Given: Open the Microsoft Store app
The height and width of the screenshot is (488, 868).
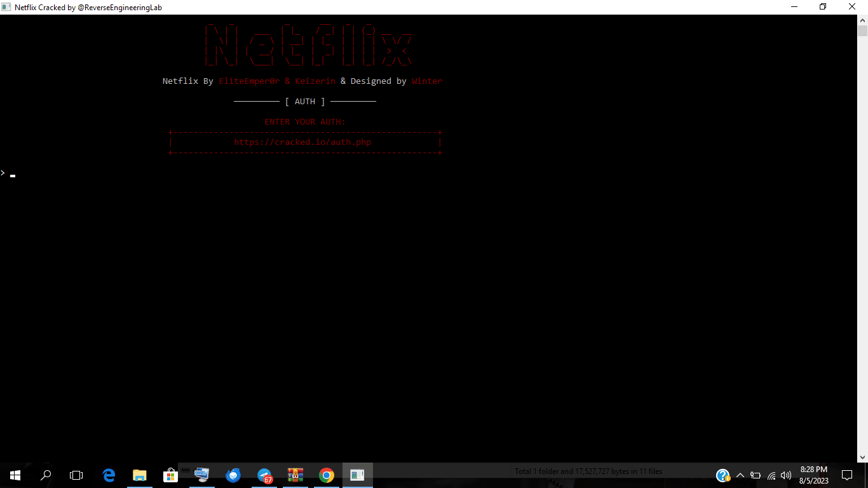Looking at the screenshot, I should [170, 475].
